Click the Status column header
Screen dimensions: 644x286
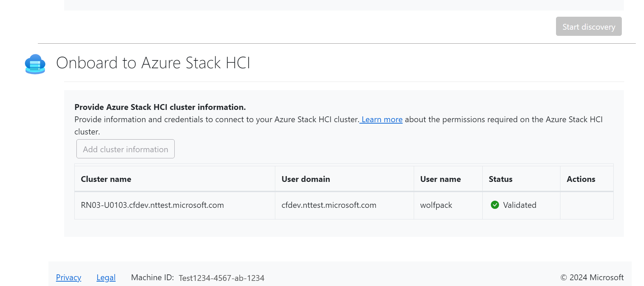[500, 179]
